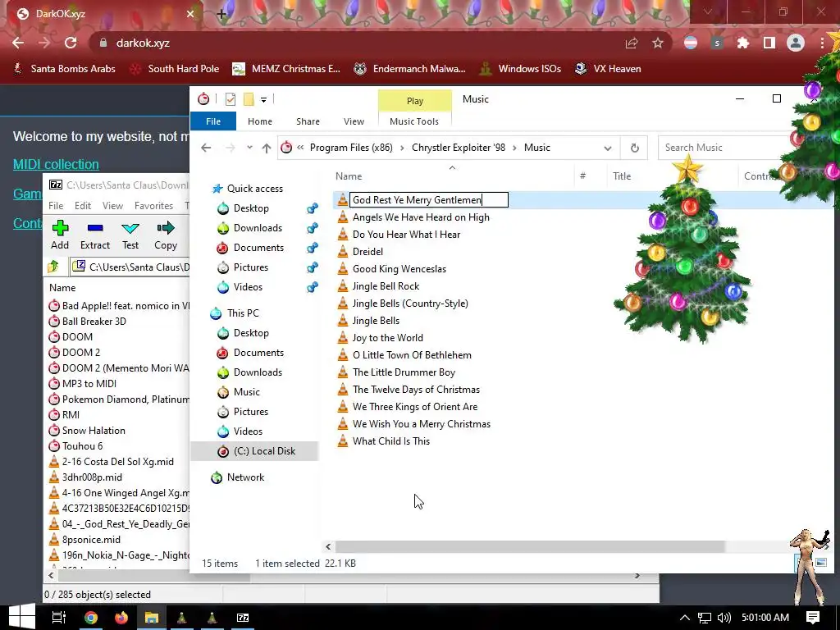Open Explorer Share ribbon tab

(308, 121)
